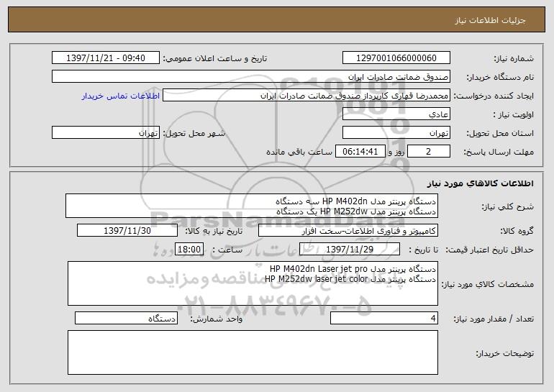The width and height of the screenshot is (554, 392).
Task: Click the label شرح کلی نیاز
Action: pos(508,206)
